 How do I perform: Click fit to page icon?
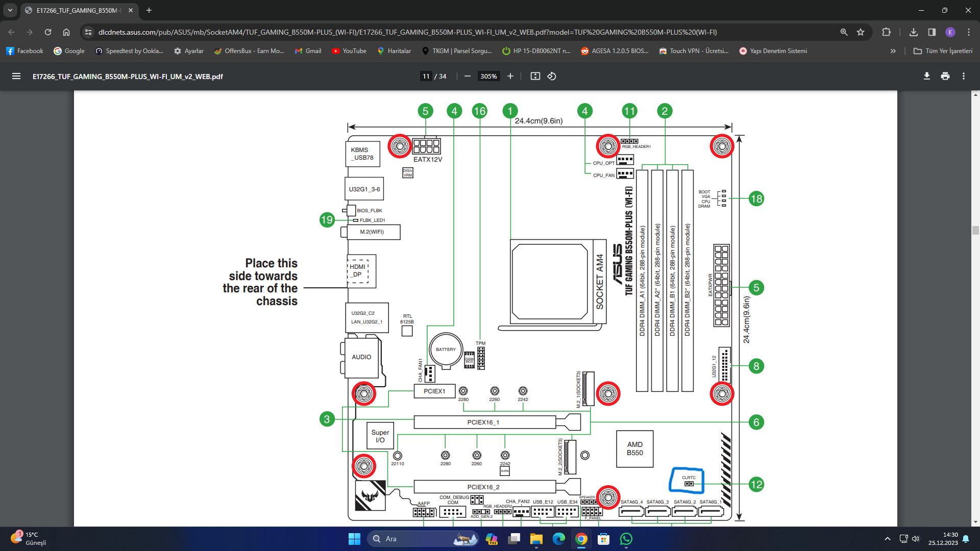(x=535, y=76)
